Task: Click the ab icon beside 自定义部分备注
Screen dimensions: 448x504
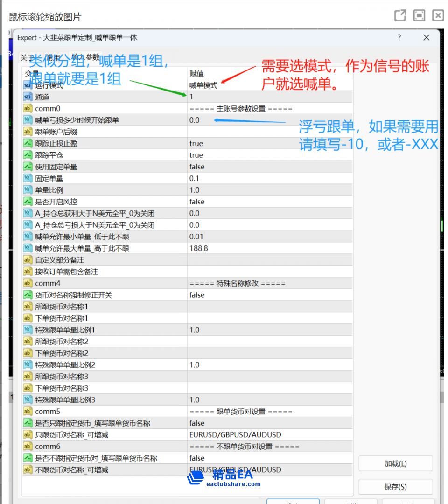Action: (27, 259)
